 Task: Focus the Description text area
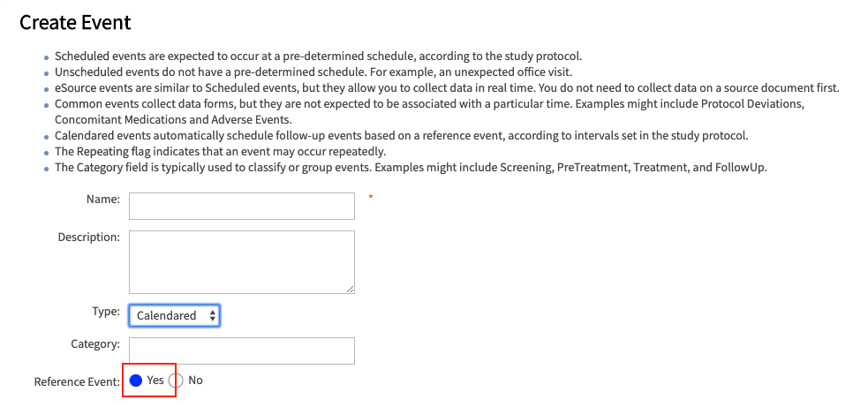pyautogui.click(x=241, y=261)
